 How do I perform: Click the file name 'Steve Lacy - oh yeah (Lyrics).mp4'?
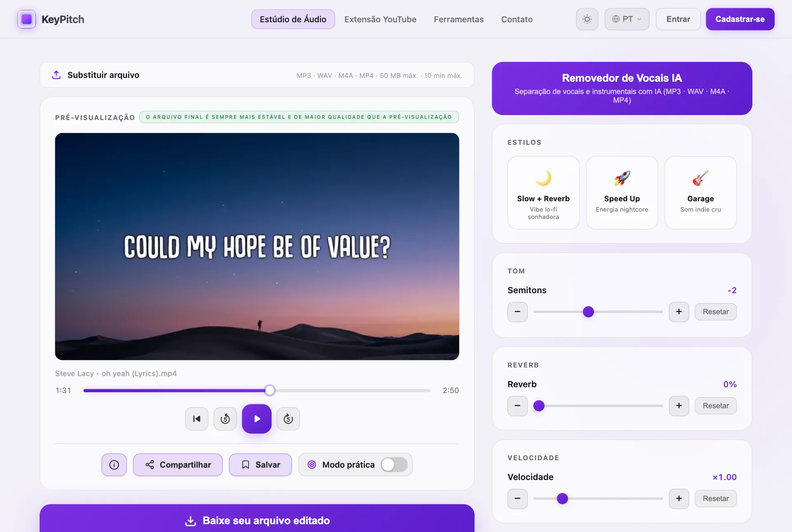116,373
